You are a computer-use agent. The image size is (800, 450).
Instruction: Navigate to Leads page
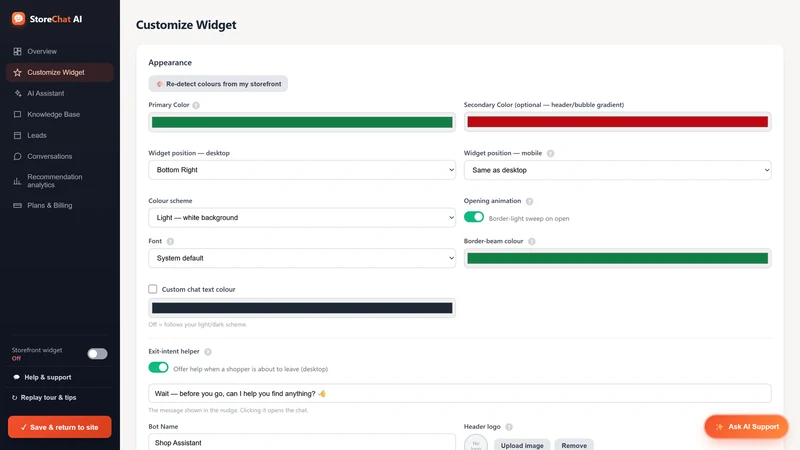pos(60,135)
